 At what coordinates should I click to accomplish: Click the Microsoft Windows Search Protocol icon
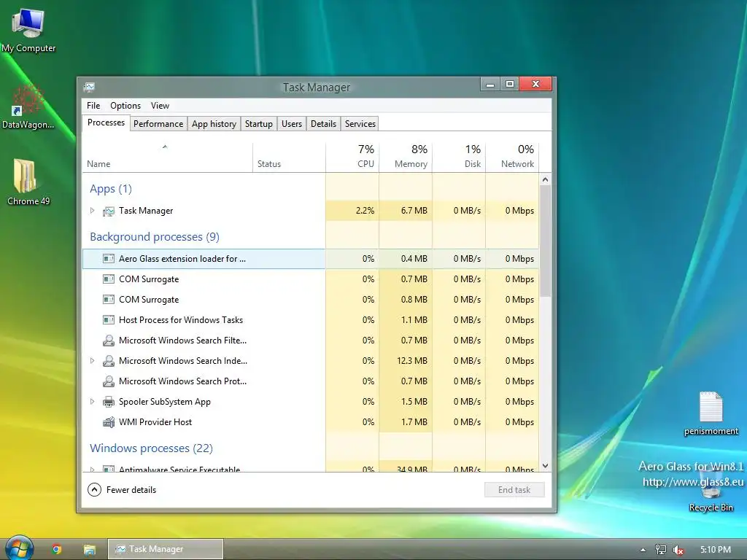[x=109, y=381]
